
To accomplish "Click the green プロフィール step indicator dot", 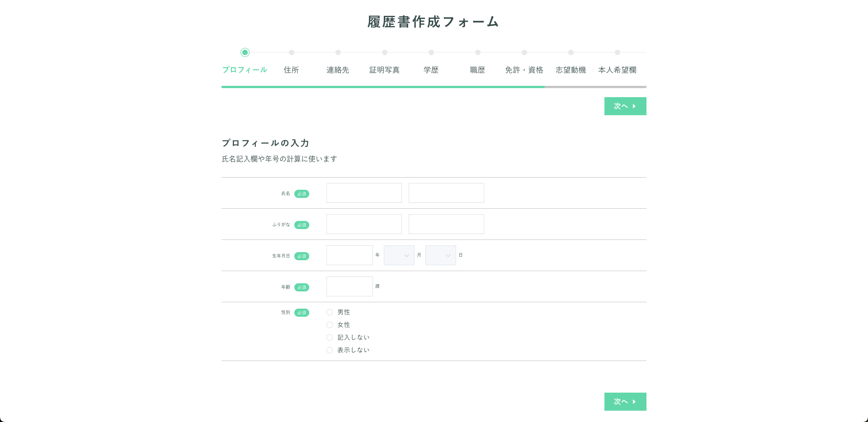I will tap(245, 52).
